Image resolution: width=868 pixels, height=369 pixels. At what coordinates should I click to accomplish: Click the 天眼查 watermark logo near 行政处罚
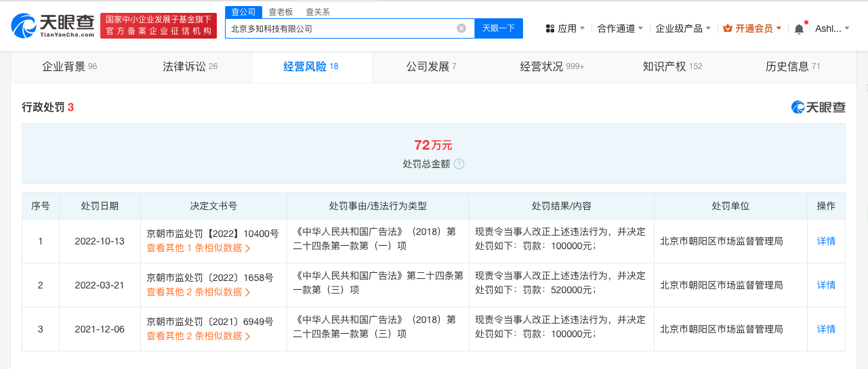click(x=819, y=107)
